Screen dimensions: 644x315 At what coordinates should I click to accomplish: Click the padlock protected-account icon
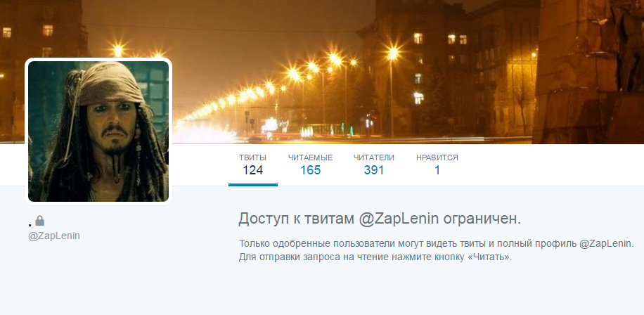(x=40, y=221)
